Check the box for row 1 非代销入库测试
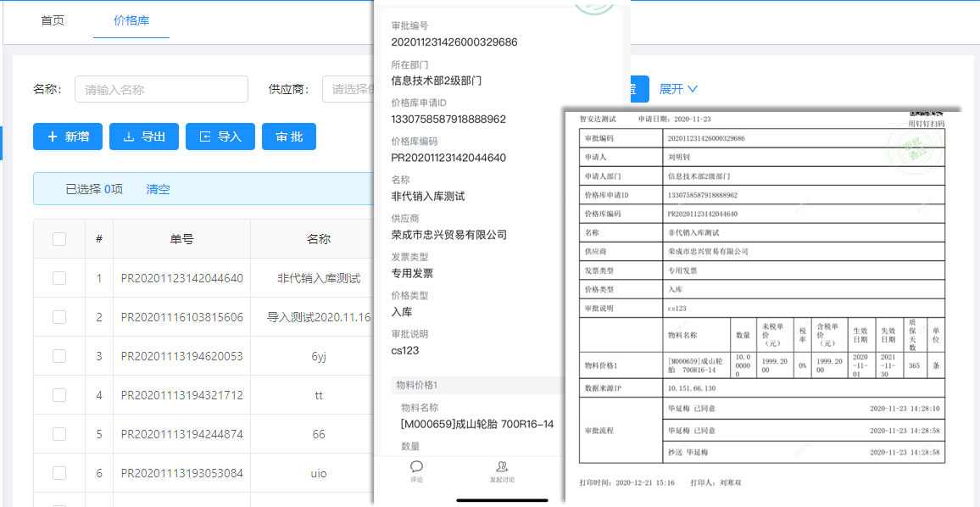This screenshot has width=980, height=507. [59, 278]
